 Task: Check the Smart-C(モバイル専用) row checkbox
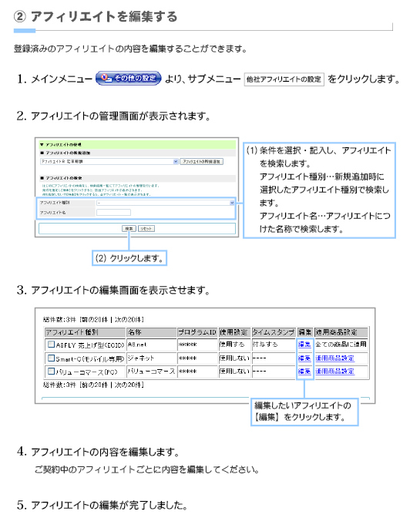[51, 358]
